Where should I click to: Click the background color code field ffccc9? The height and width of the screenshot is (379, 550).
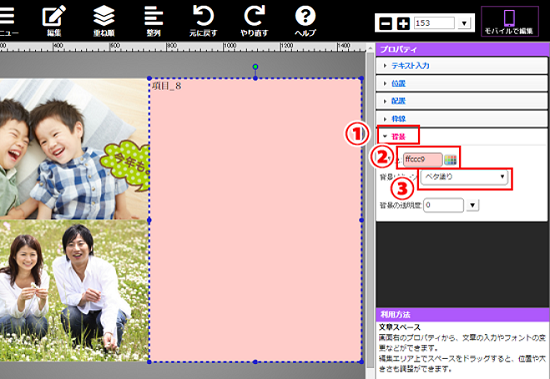point(422,160)
